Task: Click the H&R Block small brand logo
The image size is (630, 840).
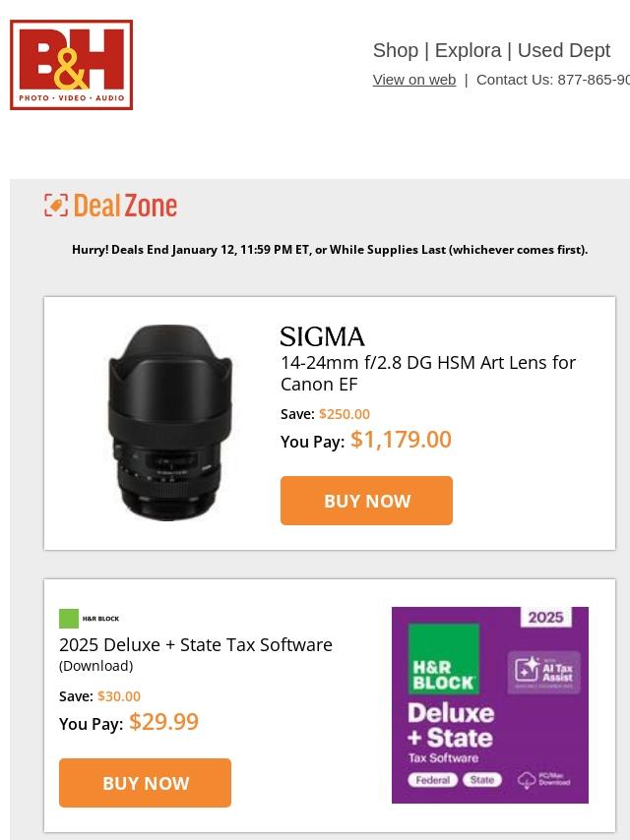Action: (89, 619)
